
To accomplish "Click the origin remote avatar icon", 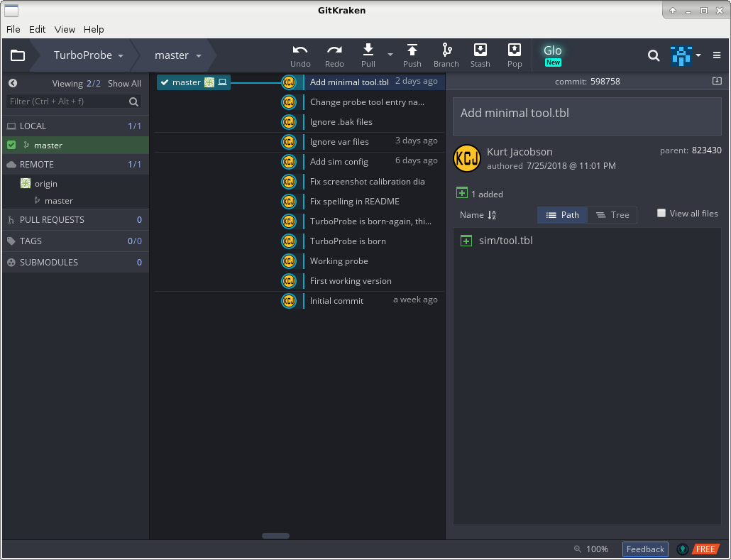I will [26, 183].
